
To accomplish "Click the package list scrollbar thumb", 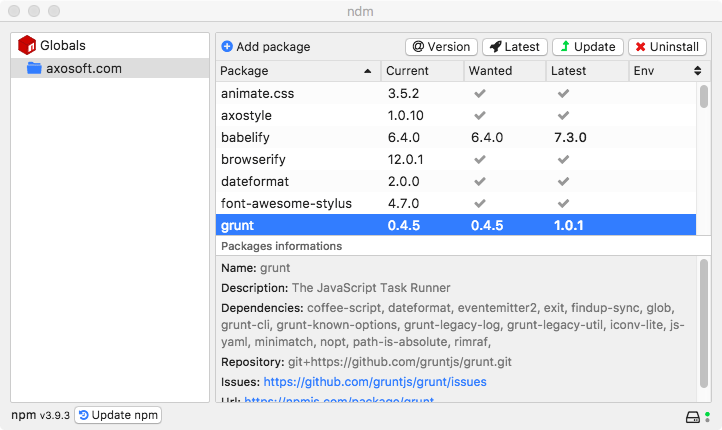I will pyautogui.click(x=704, y=96).
